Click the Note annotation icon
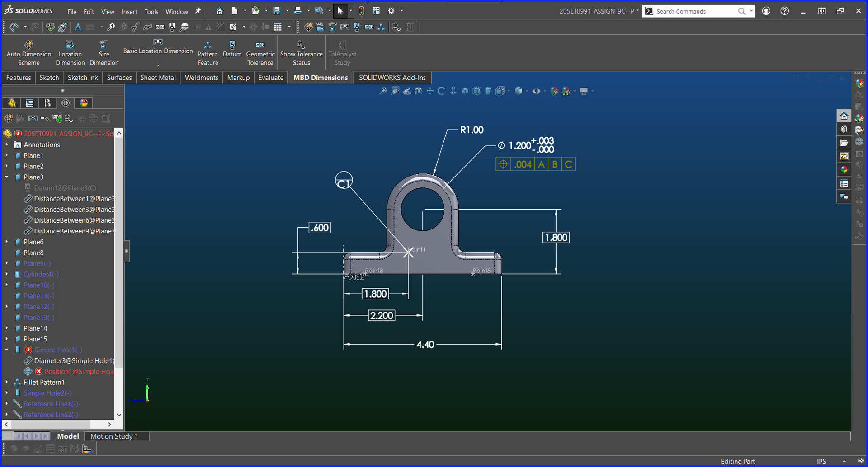This screenshot has width=868, height=467. (78, 27)
